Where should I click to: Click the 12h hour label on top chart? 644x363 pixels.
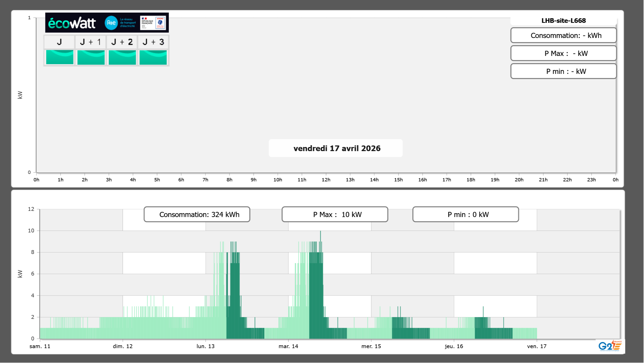326,180
